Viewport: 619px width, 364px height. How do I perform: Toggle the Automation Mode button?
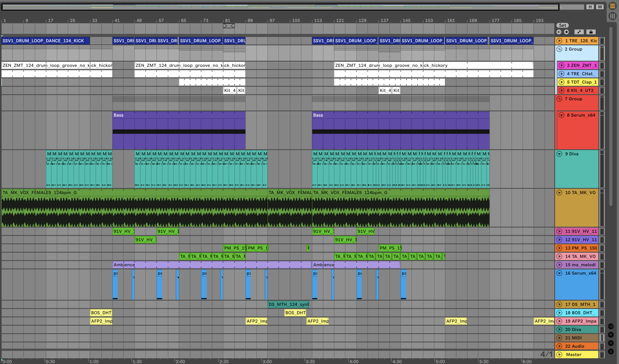point(579,32)
